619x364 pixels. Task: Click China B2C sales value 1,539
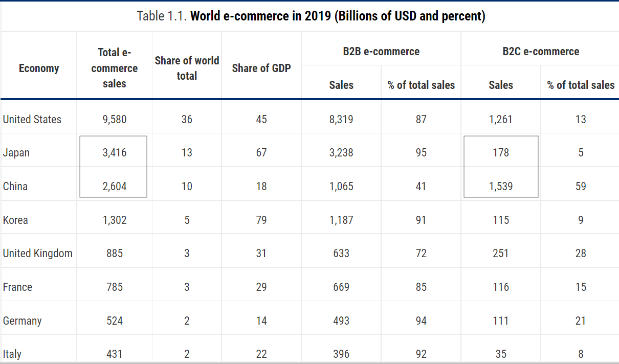pos(501,187)
